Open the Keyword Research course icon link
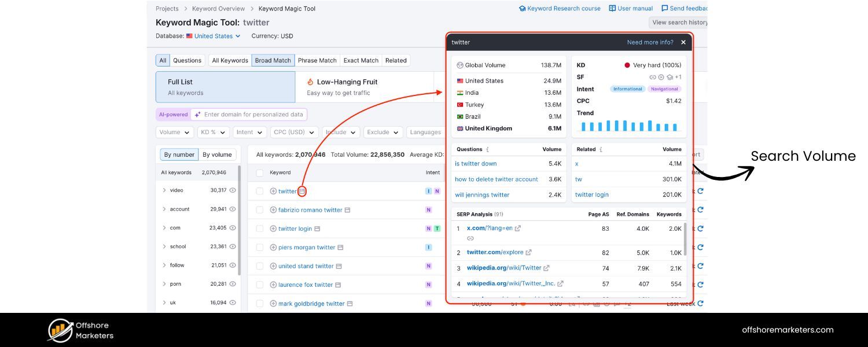The width and height of the screenshot is (868, 347). coord(521,8)
